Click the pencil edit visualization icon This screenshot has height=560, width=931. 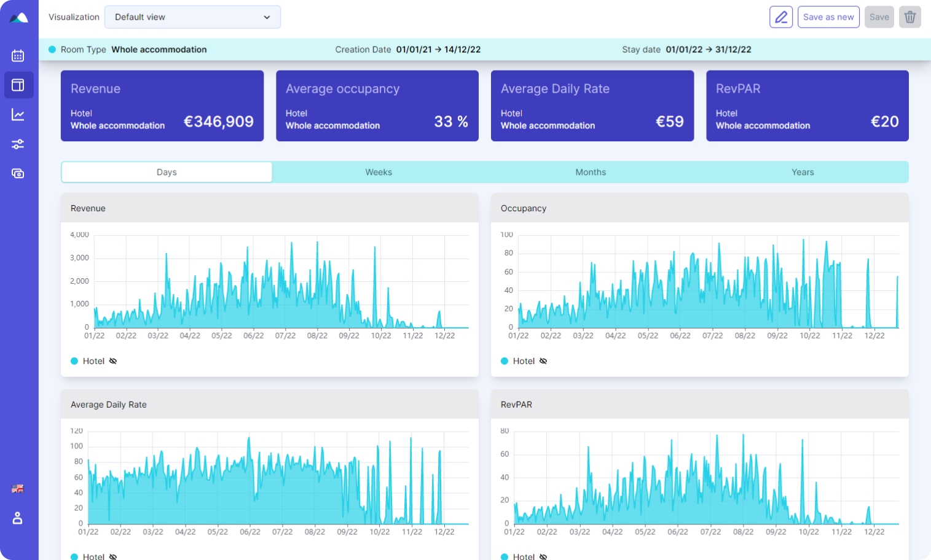[780, 17]
